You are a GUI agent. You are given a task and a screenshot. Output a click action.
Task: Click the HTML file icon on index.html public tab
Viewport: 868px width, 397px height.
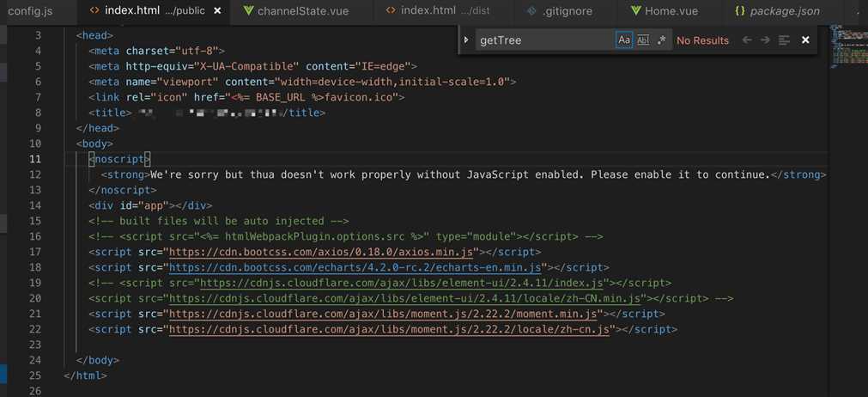pyautogui.click(x=94, y=10)
